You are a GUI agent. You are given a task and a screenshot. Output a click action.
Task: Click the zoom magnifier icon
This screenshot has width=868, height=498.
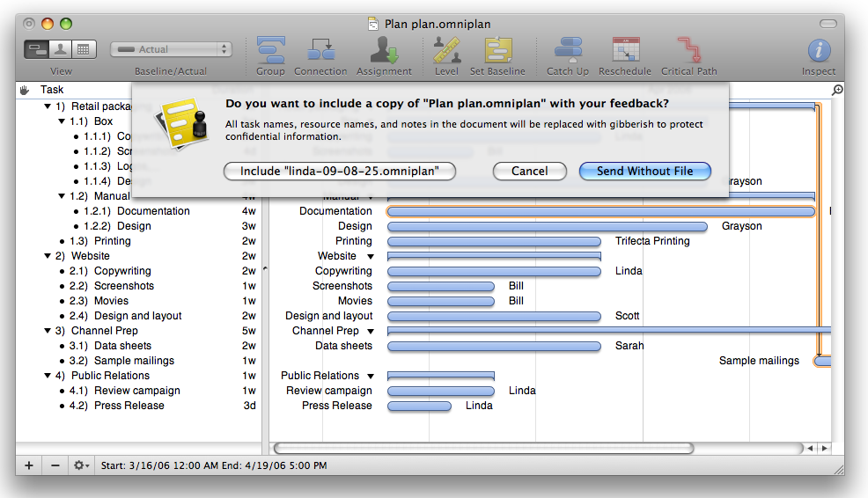click(837, 90)
